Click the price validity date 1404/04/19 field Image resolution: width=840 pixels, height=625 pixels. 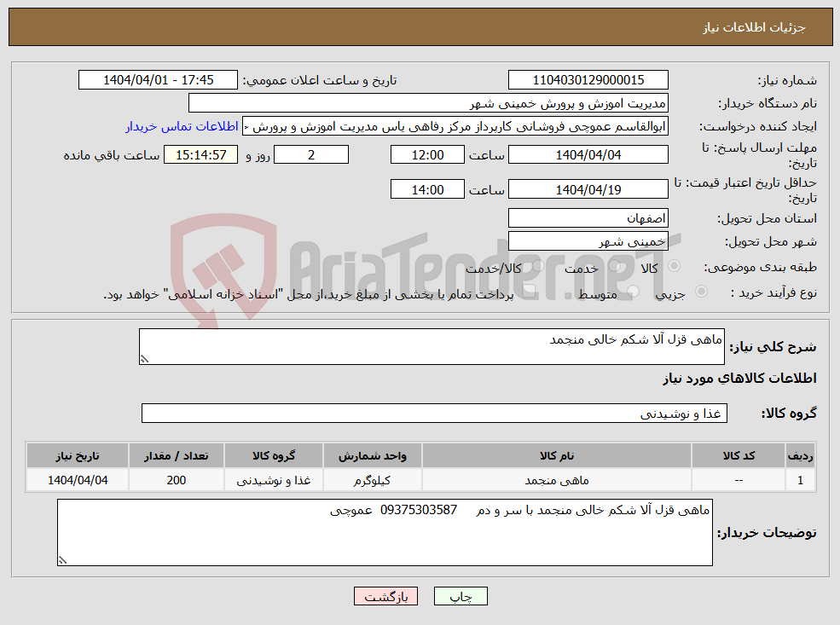588,189
